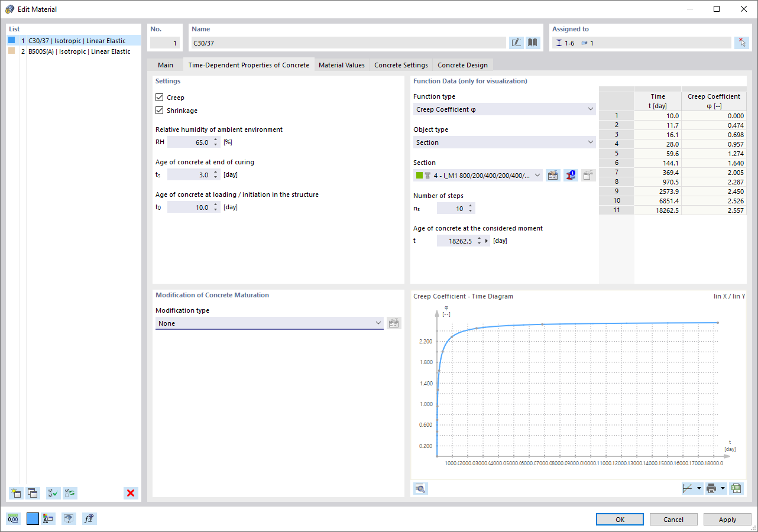Uncheck the Shrinkage checkbox

[x=159, y=111]
